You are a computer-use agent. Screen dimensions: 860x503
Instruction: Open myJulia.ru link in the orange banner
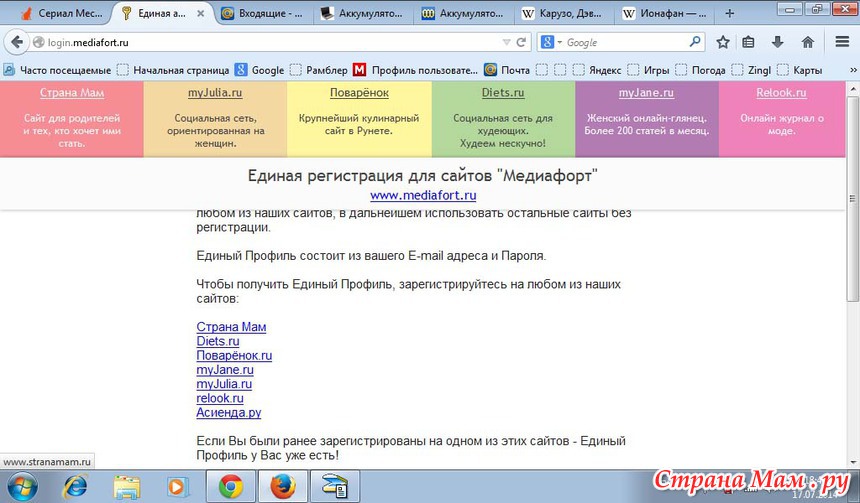pos(215,93)
